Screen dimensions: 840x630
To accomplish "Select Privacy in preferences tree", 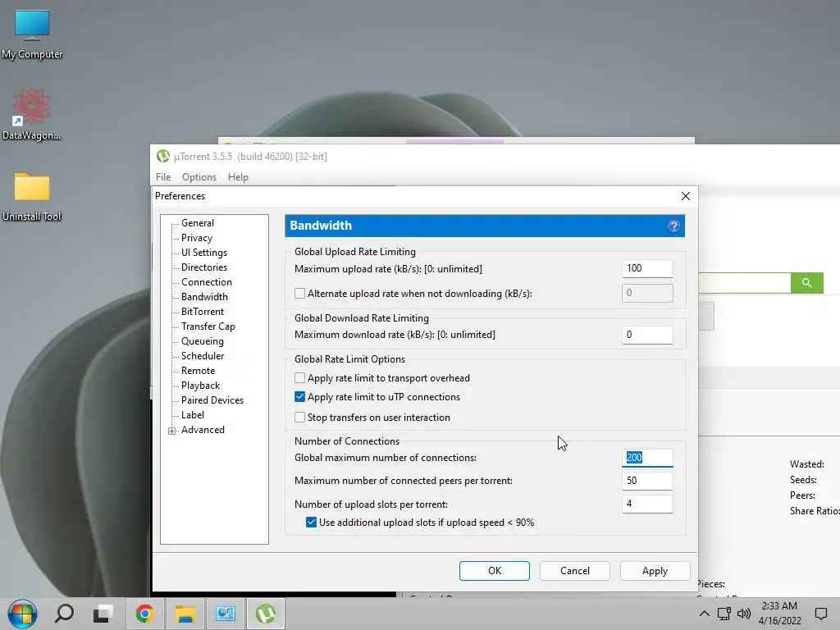I will (197, 238).
